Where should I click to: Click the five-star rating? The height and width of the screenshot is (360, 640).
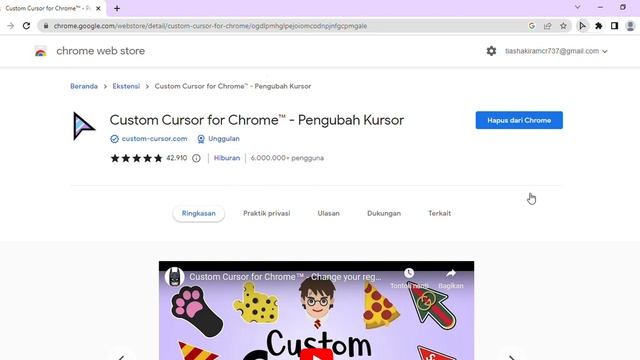[136, 158]
